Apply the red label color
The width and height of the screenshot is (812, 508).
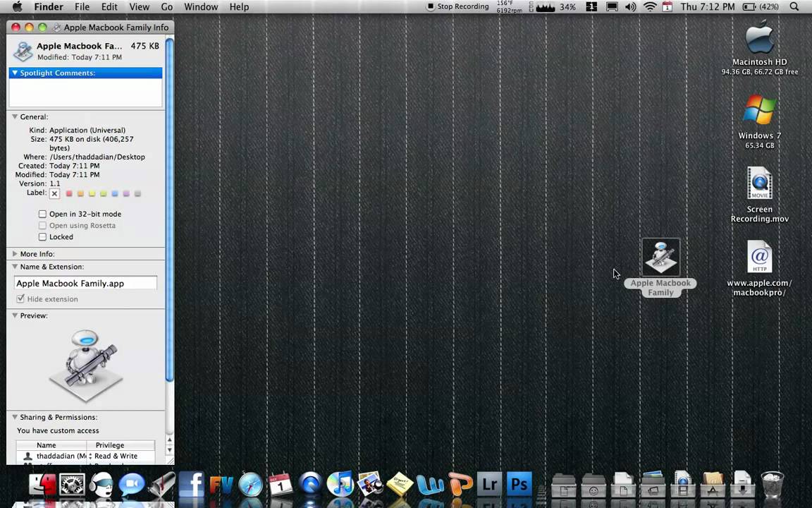click(69, 193)
